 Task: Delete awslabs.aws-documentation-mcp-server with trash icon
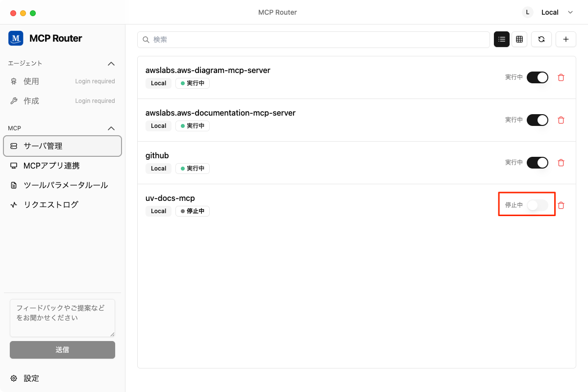click(561, 120)
